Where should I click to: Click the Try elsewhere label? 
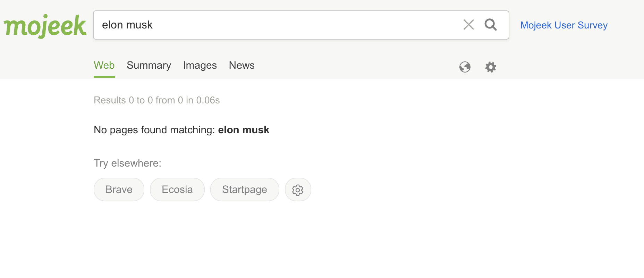[x=128, y=163]
